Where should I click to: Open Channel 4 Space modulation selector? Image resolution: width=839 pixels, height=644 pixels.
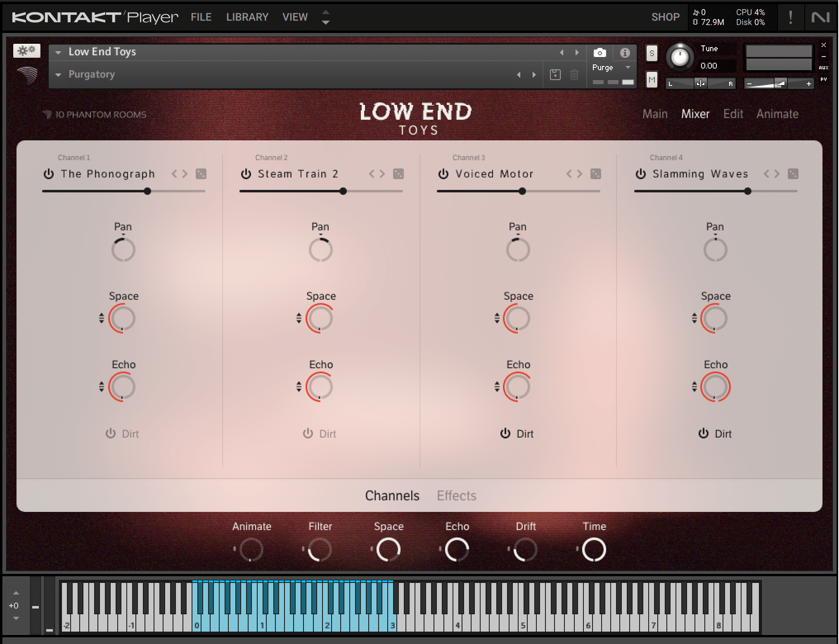pyautogui.click(x=694, y=318)
